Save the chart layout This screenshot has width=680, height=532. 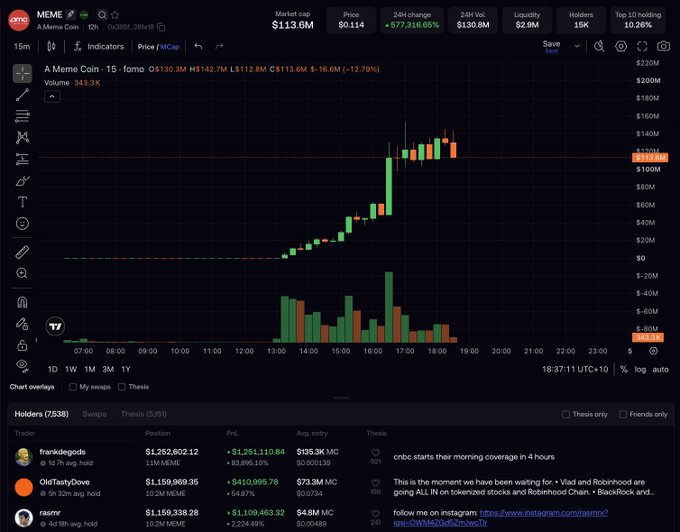551,46
